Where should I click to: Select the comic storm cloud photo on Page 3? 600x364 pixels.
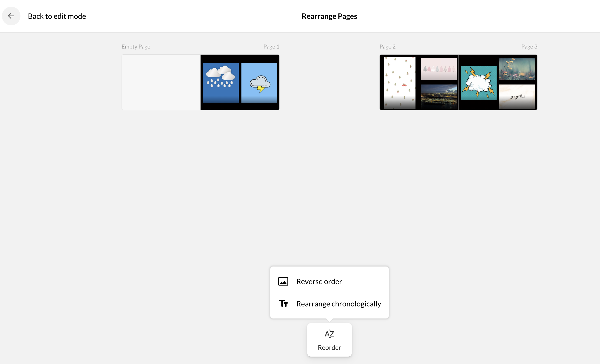tap(478, 83)
